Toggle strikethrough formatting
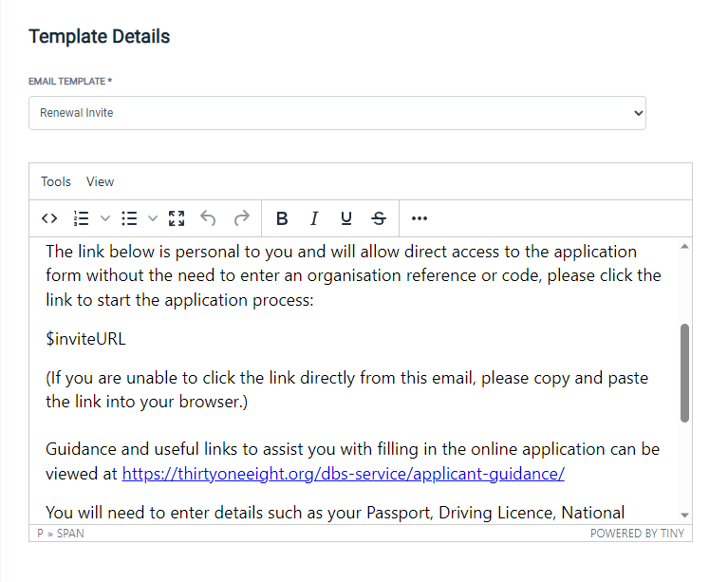This screenshot has height=582, width=728. [379, 218]
